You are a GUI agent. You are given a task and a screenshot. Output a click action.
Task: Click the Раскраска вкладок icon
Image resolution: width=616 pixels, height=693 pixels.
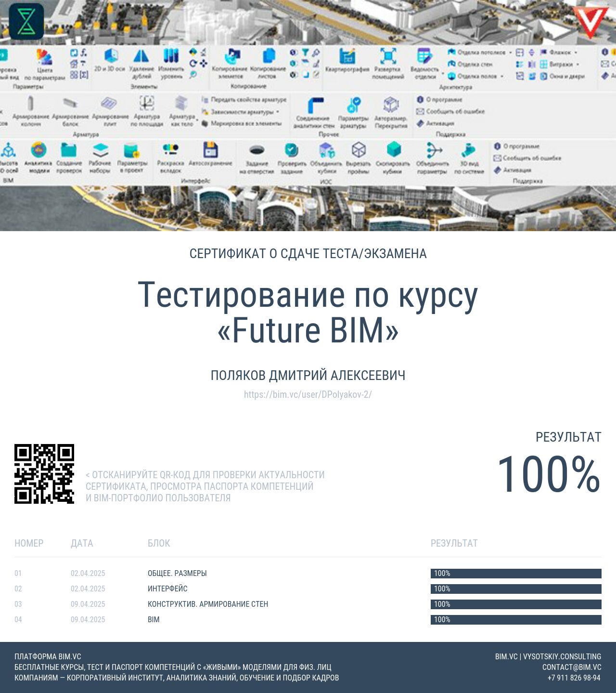click(170, 149)
